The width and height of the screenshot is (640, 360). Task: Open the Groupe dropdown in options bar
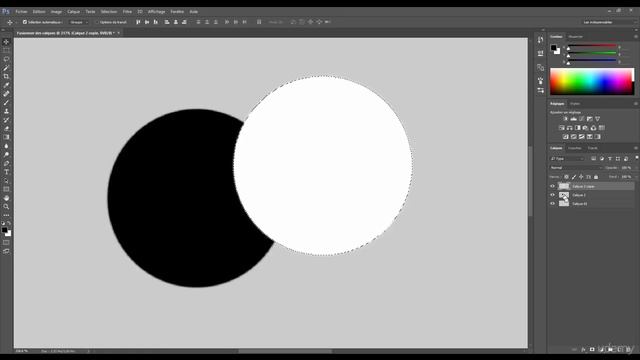click(79, 22)
